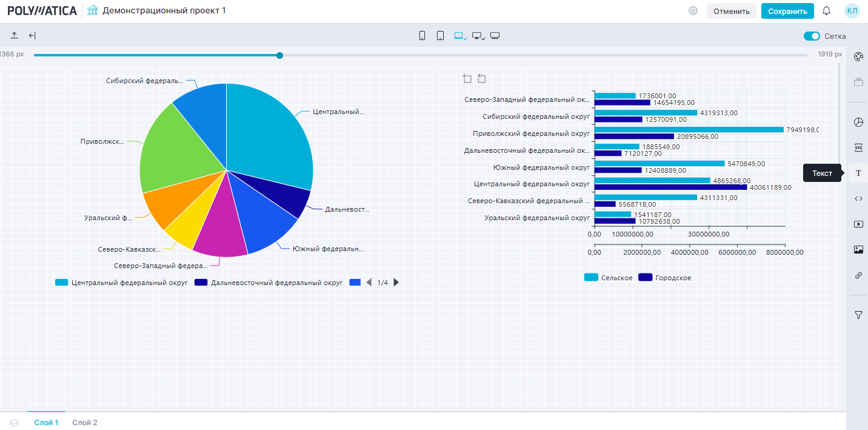Viewport: 868px width, 430px height.
Task: Add a chart widget from sidebar
Action: pos(858,122)
